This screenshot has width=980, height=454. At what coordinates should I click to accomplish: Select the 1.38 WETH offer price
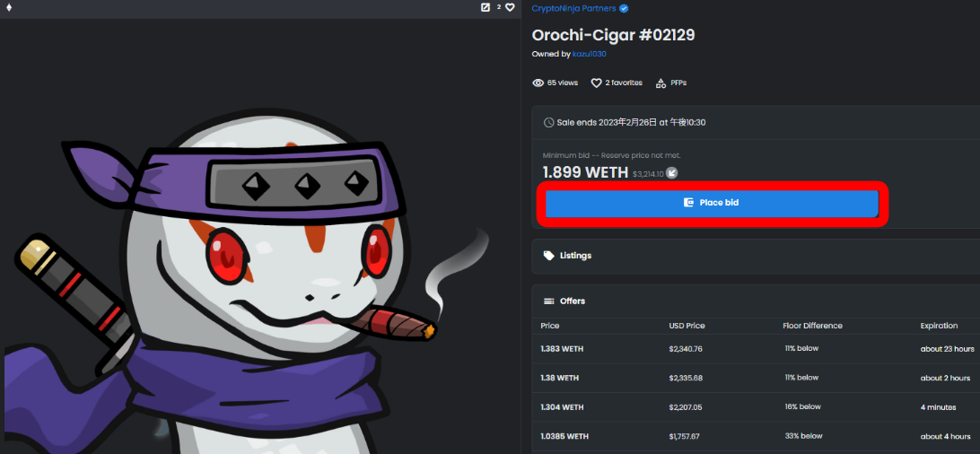[559, 378]
